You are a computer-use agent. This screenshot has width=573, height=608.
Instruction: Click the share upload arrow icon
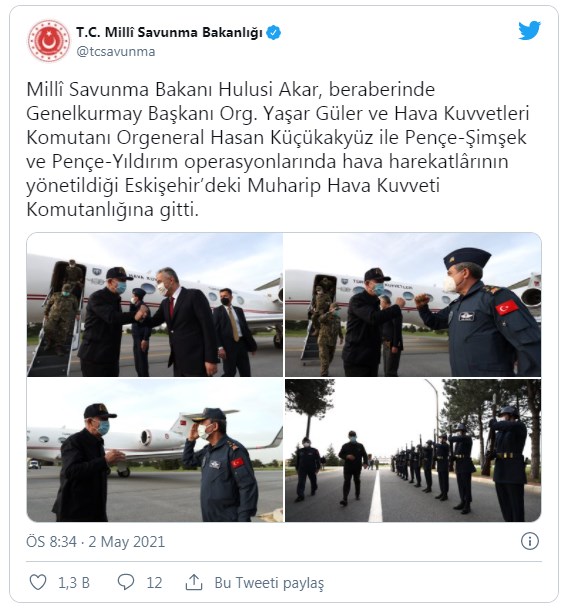point(194,582)
